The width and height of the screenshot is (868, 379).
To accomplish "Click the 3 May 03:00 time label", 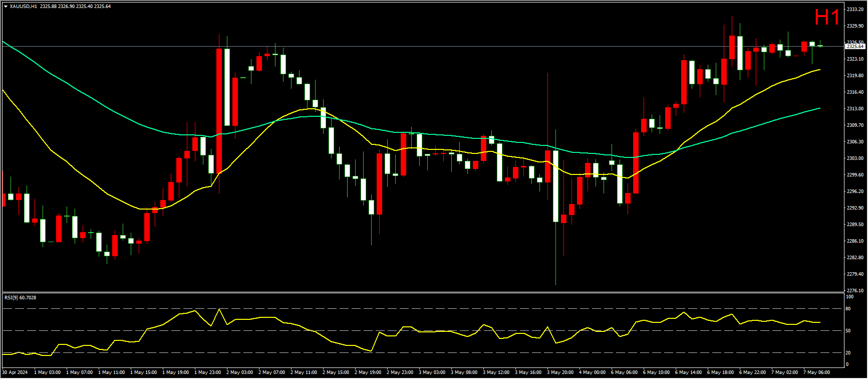I will tap(432, 372).
